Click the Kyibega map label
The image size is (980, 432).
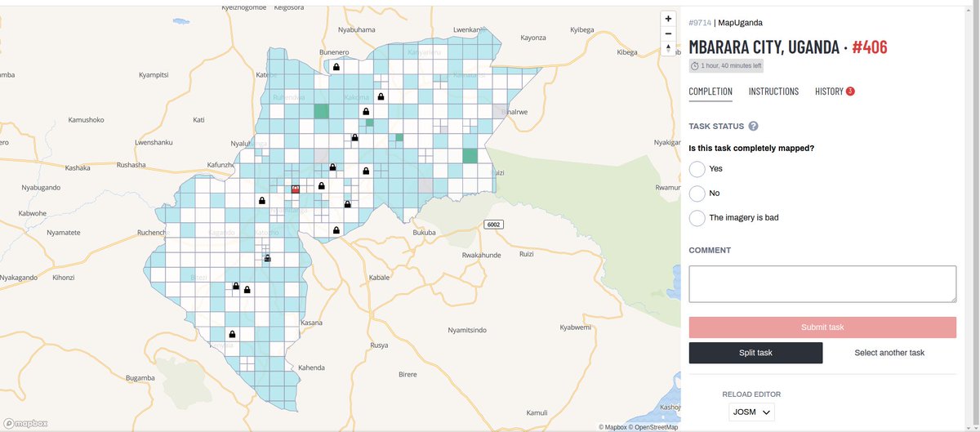point(582,30)
